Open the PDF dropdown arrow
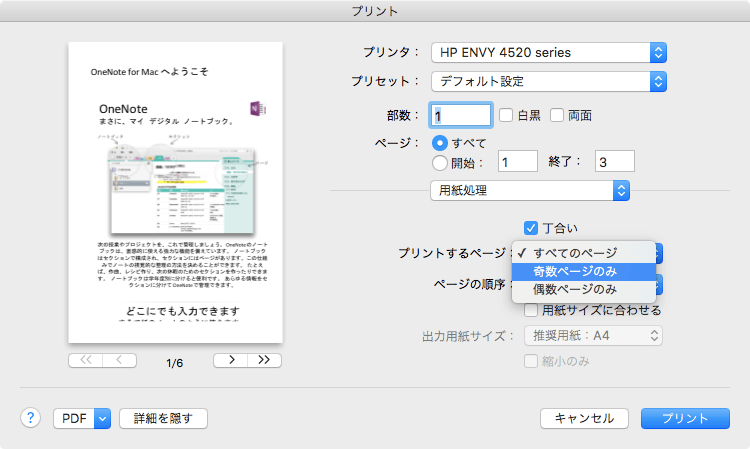 click(102, 419)
